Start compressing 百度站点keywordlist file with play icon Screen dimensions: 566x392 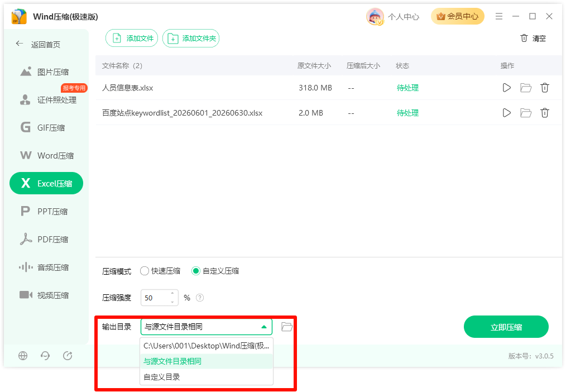click(x=507, y=113)
